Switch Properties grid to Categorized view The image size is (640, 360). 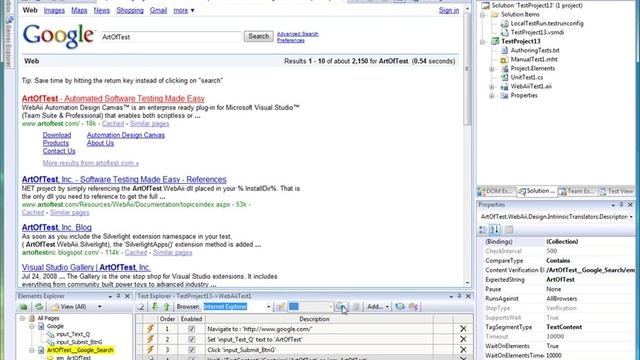pos(482,230)
